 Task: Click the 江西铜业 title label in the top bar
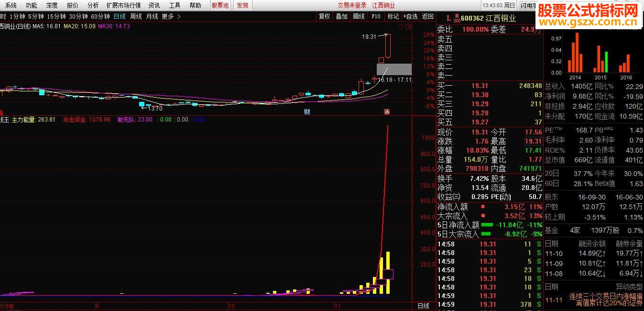click(x=383, y=5)
